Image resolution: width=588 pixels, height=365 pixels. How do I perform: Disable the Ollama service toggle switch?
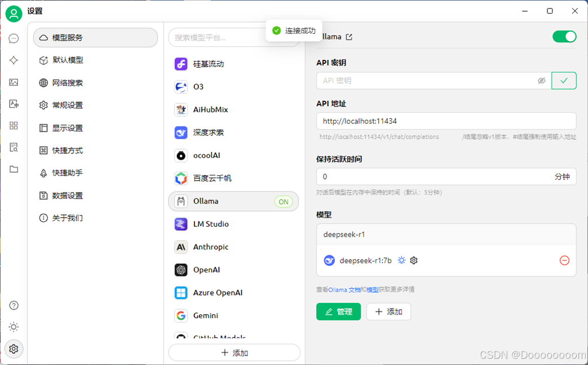pos(564,37)
